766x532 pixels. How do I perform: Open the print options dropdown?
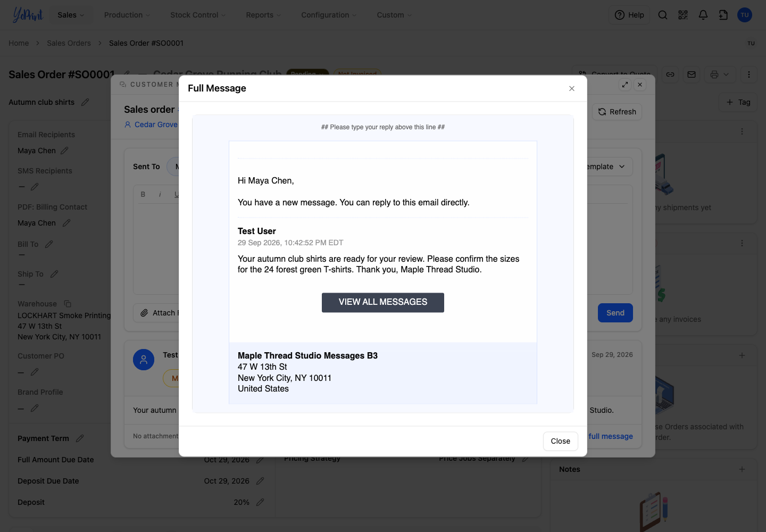click(x=720, y=74)
